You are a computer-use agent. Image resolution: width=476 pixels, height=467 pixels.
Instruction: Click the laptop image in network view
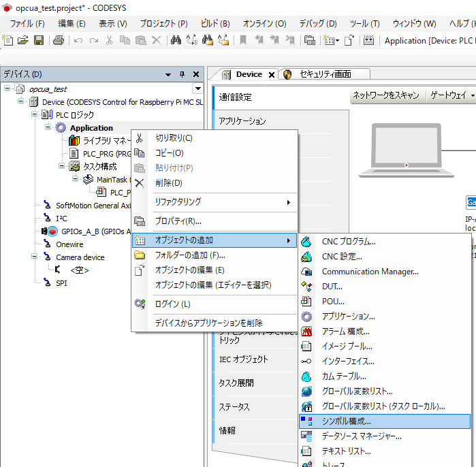(406, 150)
